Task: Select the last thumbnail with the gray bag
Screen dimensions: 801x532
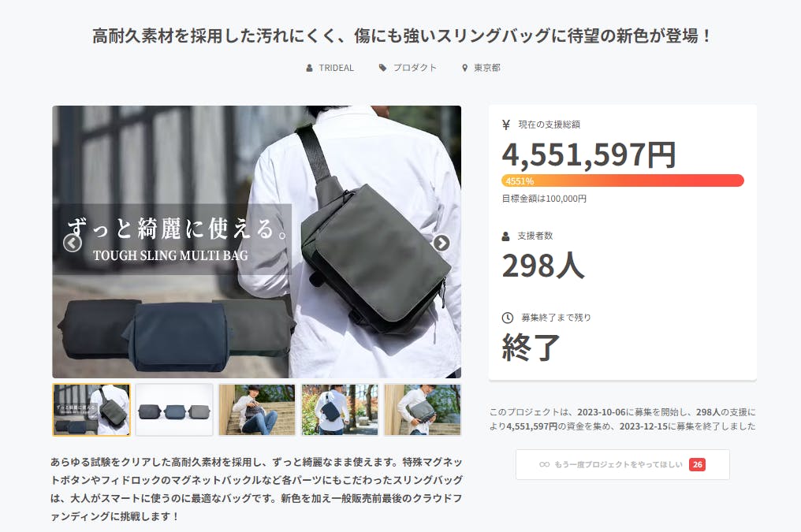Action: 423,410
